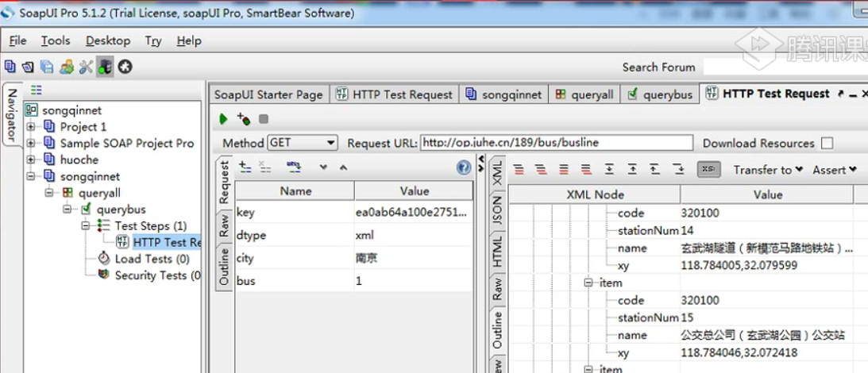
Task: Switch to the SoapUI Starter Page tab
Action: pos(268,94)
